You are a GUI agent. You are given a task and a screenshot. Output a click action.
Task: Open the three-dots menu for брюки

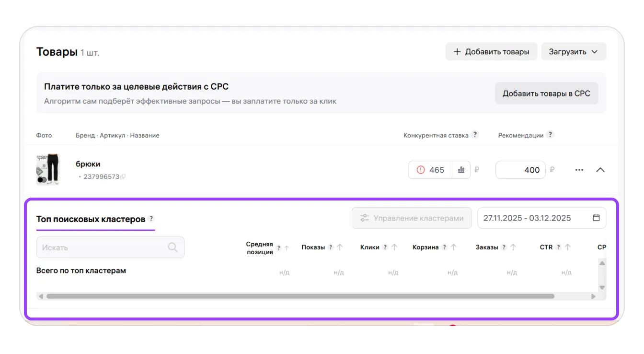[x=579, y=170]
